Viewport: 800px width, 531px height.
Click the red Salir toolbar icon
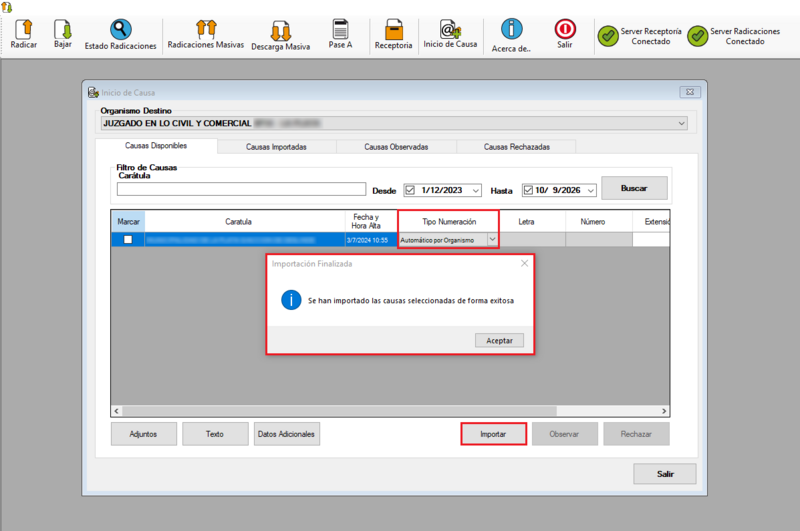[x=565, y=29]
